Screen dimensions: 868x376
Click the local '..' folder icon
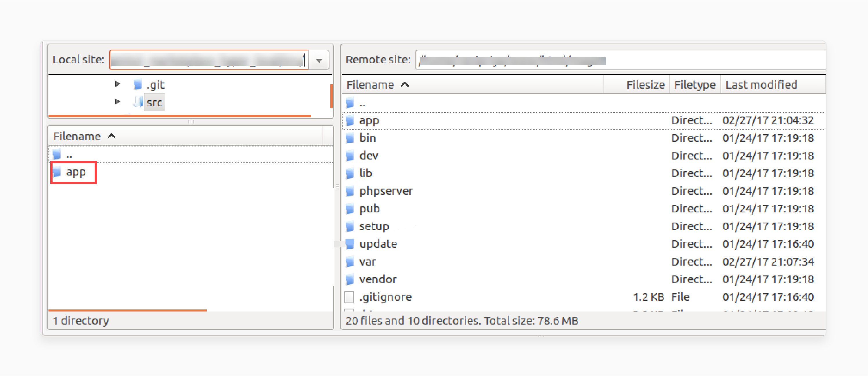57,155
